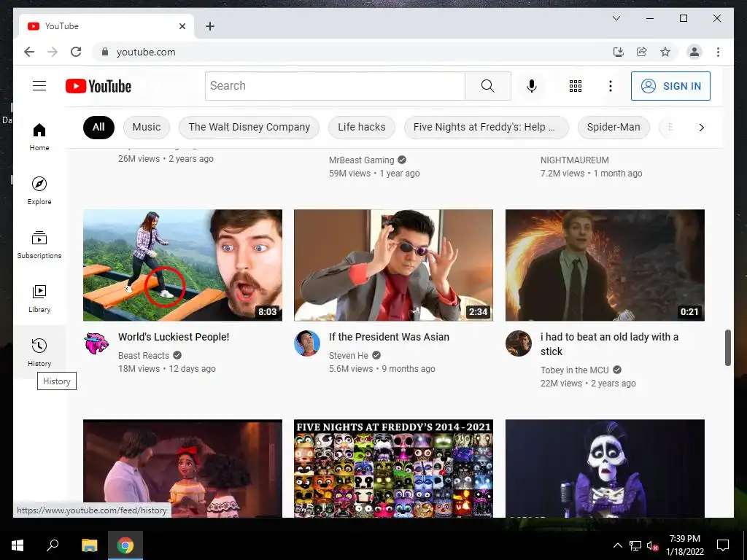
Task: Open Chrome tab search chevron
Action: [616, 18]
